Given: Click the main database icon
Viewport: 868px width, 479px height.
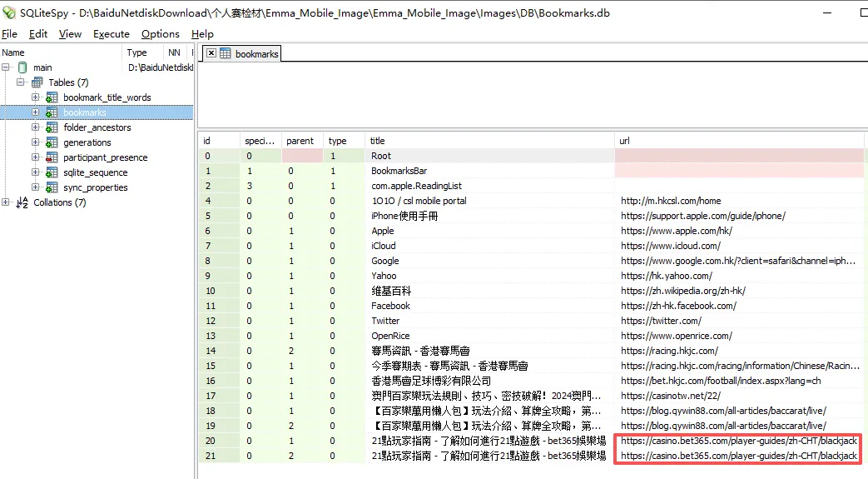Looking at the screenshot, I should [x=22, y=67].
